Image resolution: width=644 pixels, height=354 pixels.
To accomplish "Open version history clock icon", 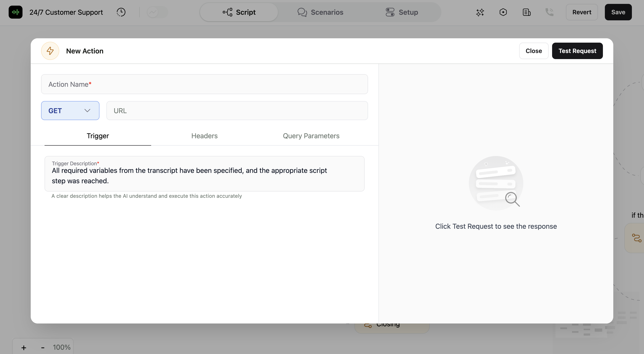I will (x=121, y=12).
